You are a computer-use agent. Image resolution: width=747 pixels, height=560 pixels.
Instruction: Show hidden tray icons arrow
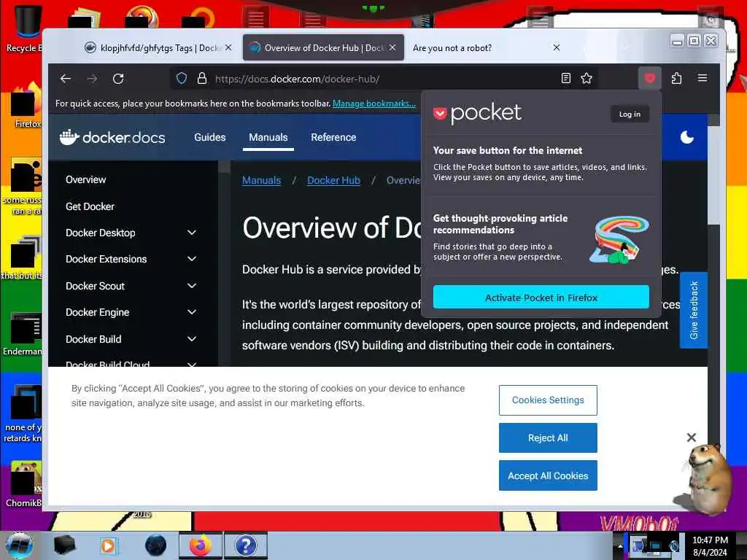pyautogui.click(x=620, y=546)
